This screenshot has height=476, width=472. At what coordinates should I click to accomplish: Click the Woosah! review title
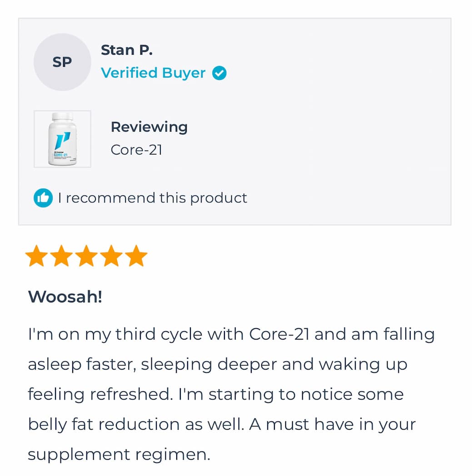(65, 296)
